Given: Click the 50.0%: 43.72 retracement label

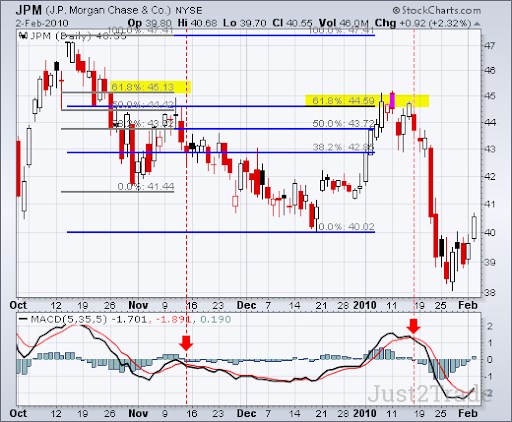Looking at the screenshot, I should tap(344, 123).
